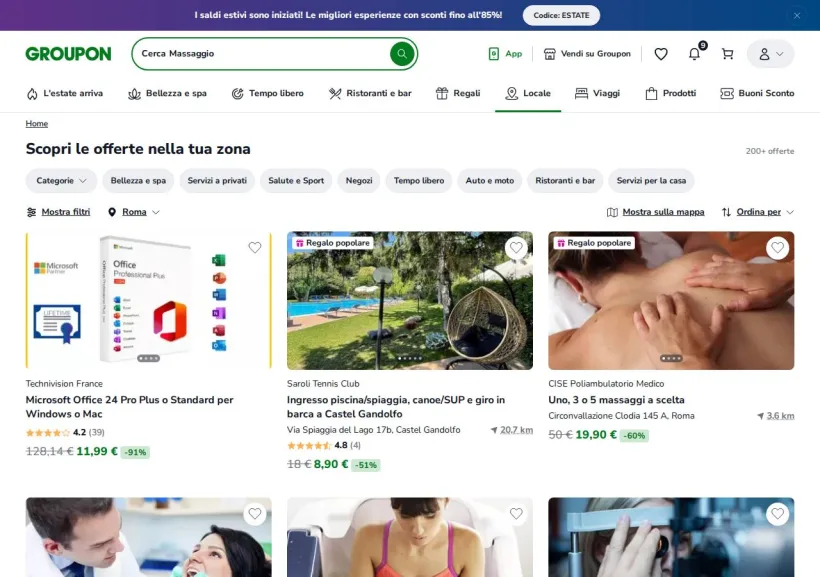Click the sort arrows icon
820x577 pixels.
click(726, 212)
